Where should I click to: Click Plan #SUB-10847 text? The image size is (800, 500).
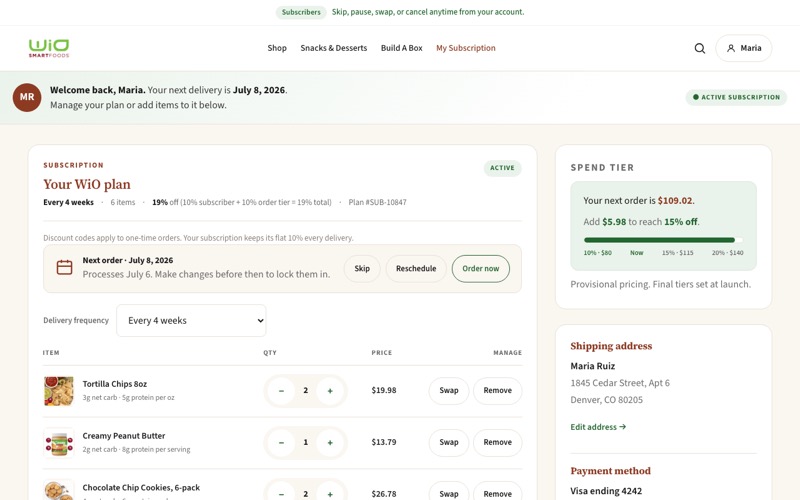(x=378, y=202)
